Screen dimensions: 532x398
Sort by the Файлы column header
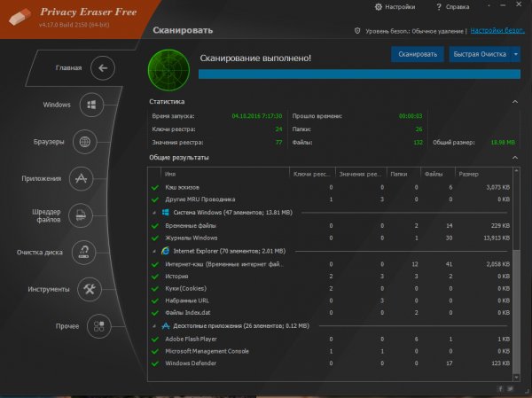pyautogui.click(x=438, y=174)
